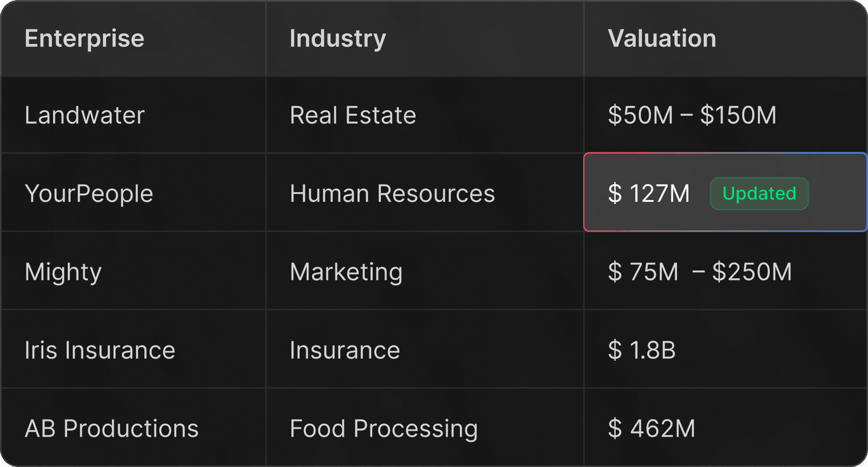
Task: Click the Valuation column header
Action: (662, 39)
